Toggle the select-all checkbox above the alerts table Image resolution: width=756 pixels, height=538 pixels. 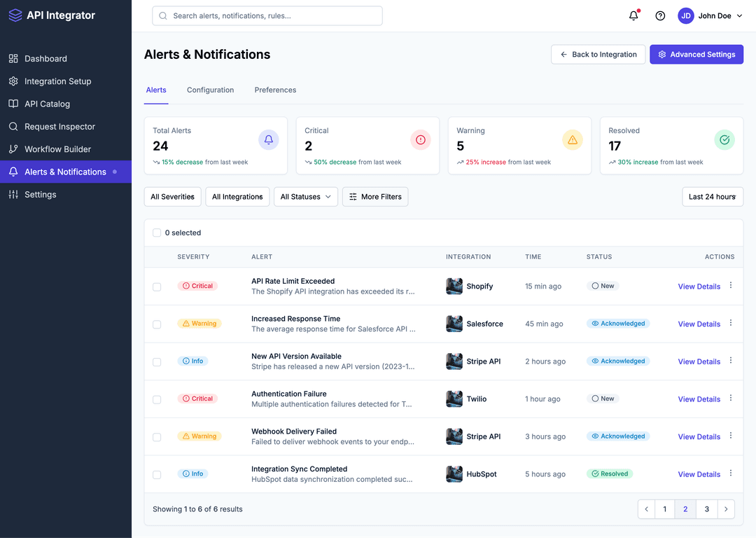point(157,232)
